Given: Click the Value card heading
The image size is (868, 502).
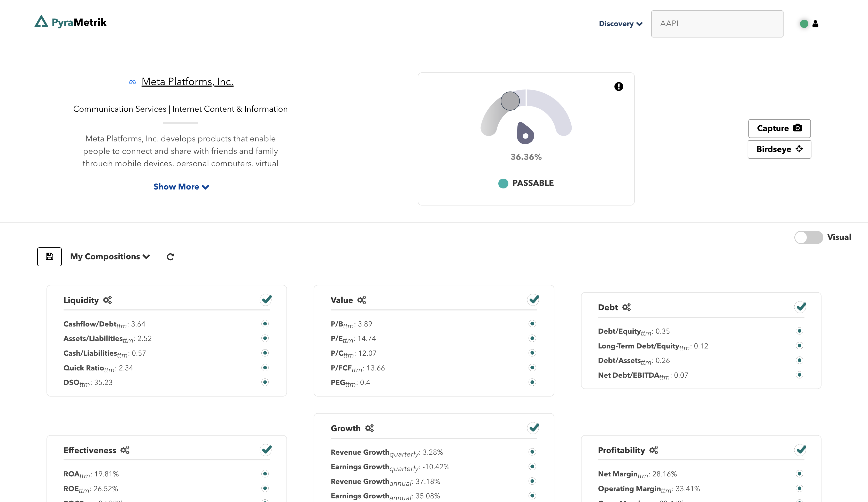Looking at the screenshot, I should tap(342, 300).
